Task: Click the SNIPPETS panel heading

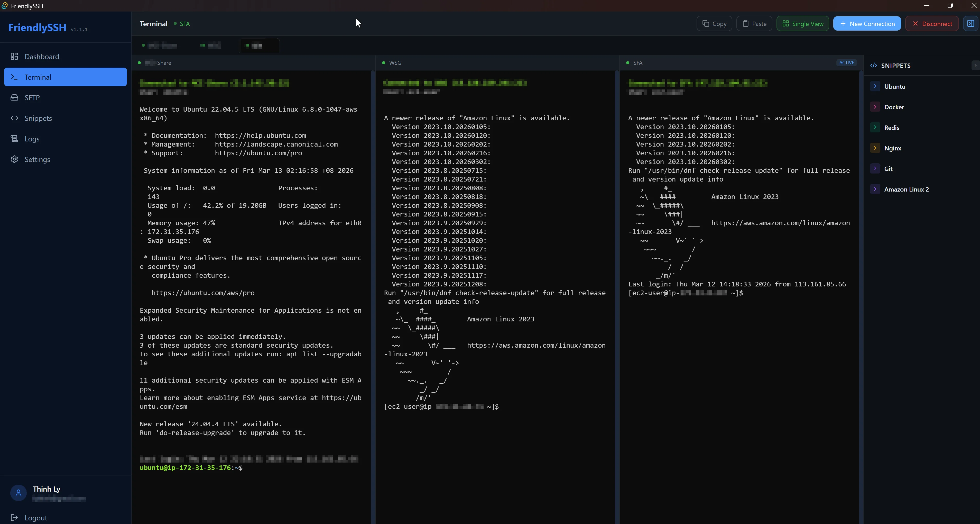Action: (x=895, y=66)
